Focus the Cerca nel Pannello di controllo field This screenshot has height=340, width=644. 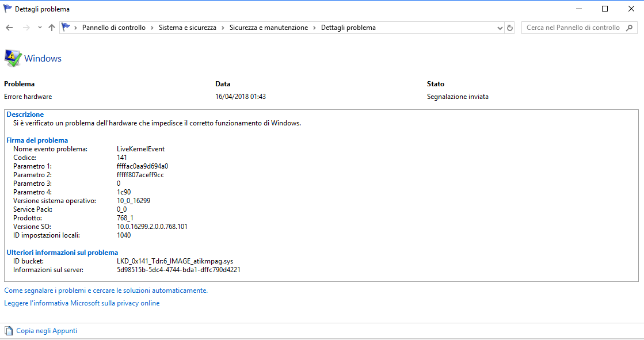[x=573, y=28]
